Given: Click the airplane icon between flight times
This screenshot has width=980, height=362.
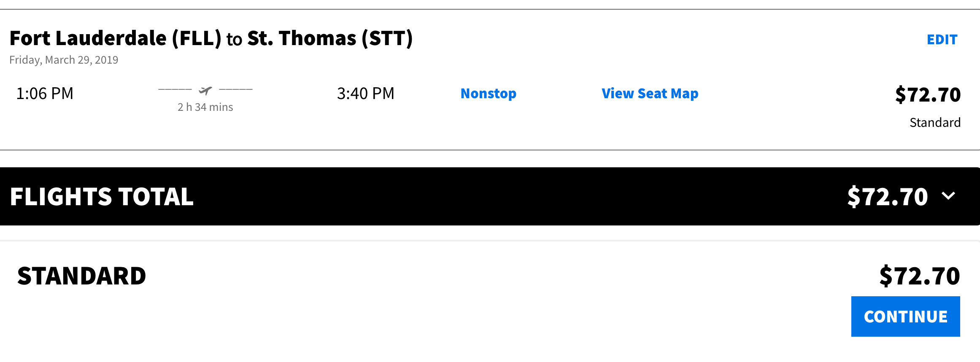Looking at the screenshot, I should (x=205, y=90).
